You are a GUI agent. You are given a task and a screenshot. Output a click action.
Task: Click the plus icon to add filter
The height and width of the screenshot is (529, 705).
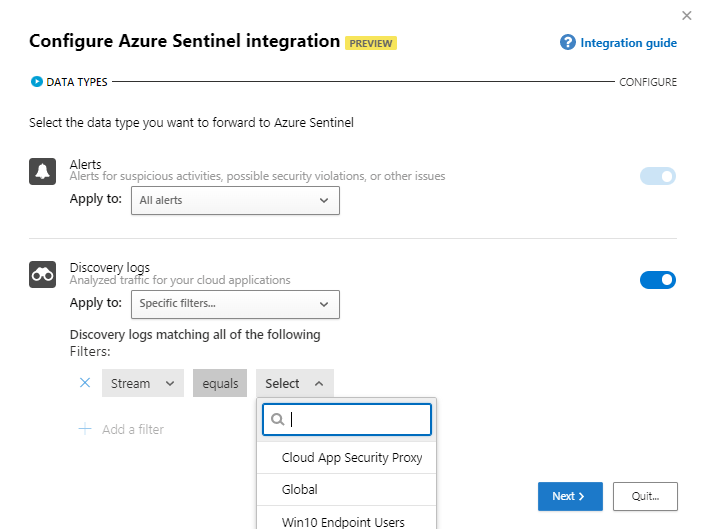85,429
